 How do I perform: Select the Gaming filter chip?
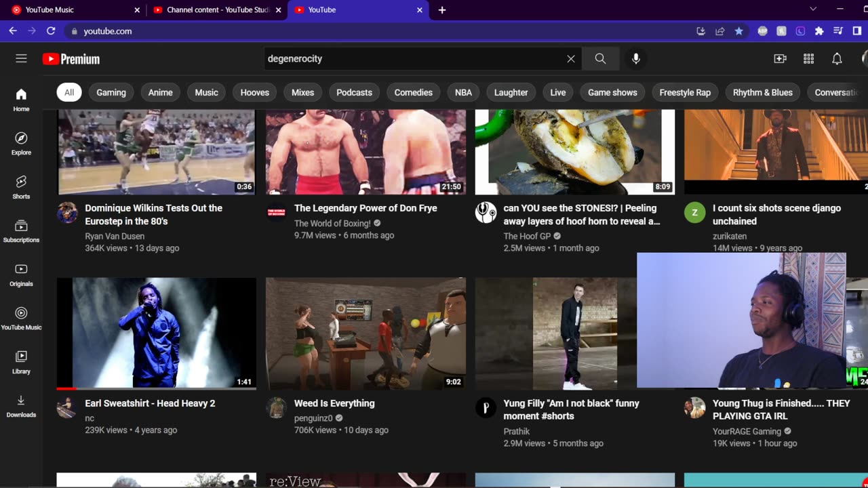tap(111, 92)
